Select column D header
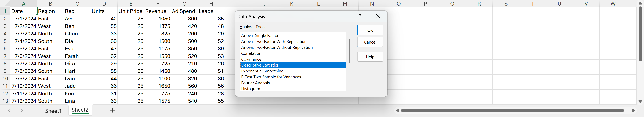This screenshot has height=117, width=644. pyautogui.click(x=104, y=4)
